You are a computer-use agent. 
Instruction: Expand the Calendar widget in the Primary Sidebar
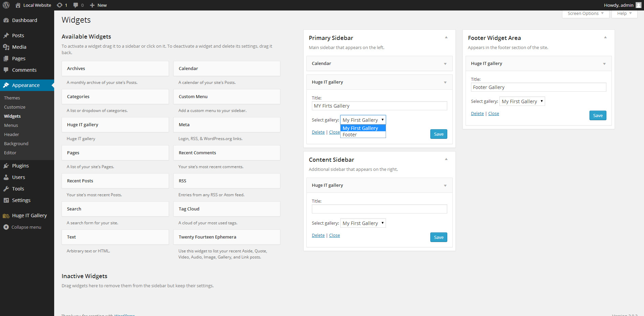pos(445,64)
